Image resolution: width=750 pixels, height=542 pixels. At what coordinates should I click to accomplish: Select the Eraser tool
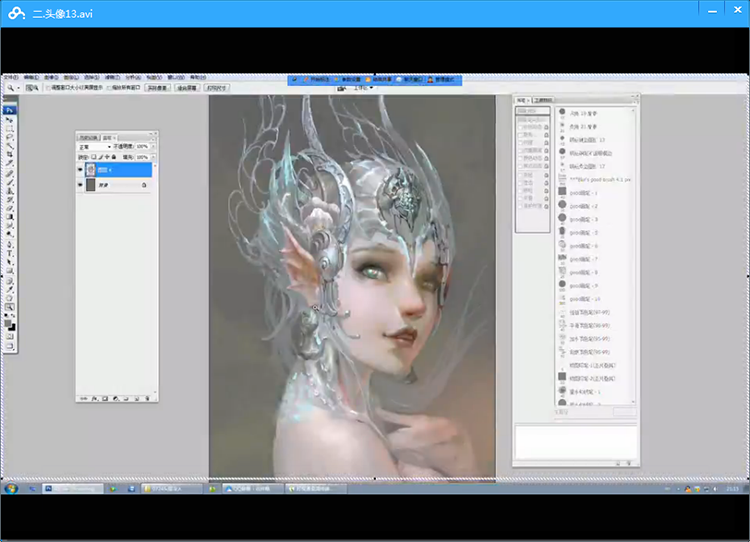coord(10,209)
